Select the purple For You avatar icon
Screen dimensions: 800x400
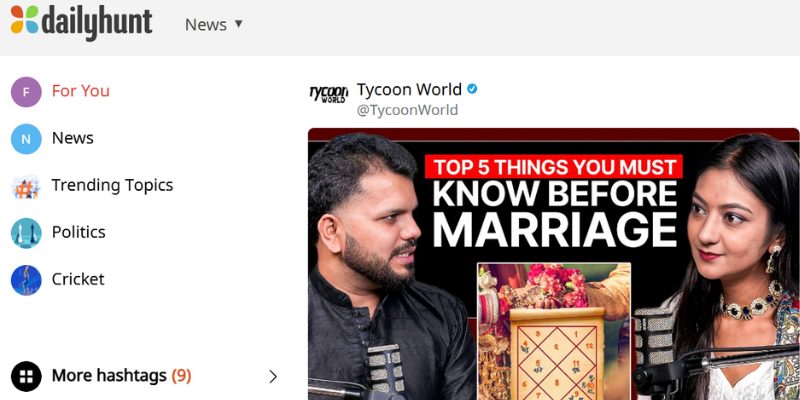point(26,92)
